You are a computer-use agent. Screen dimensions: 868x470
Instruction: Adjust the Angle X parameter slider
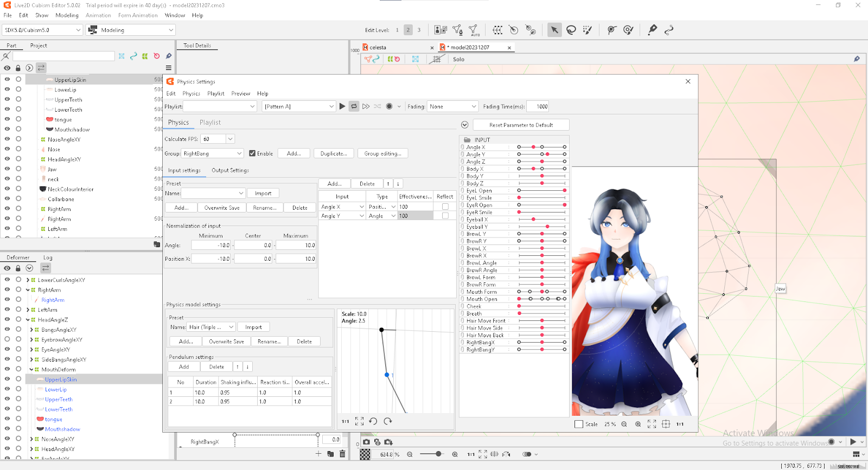click(x=541, y=147)
